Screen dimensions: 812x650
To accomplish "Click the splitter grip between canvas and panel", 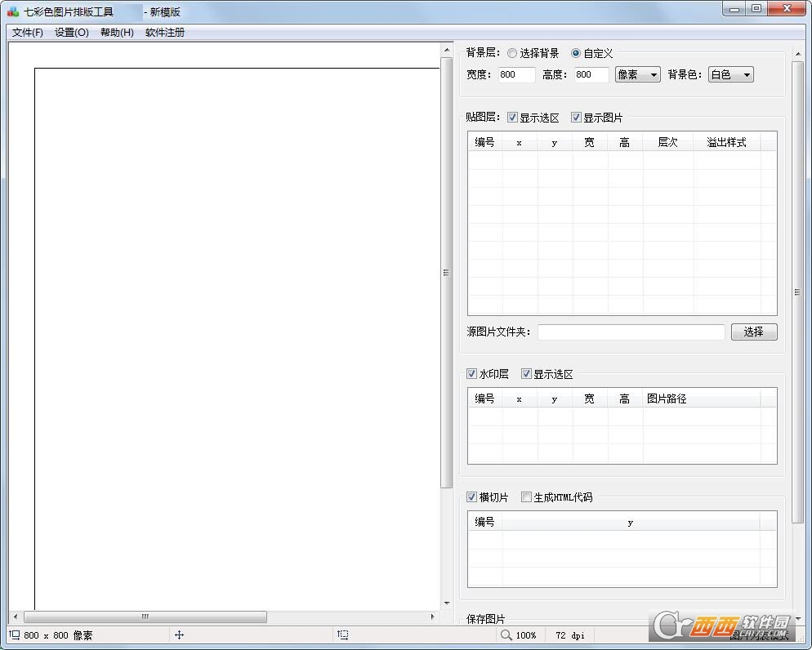I will point(446,273).
